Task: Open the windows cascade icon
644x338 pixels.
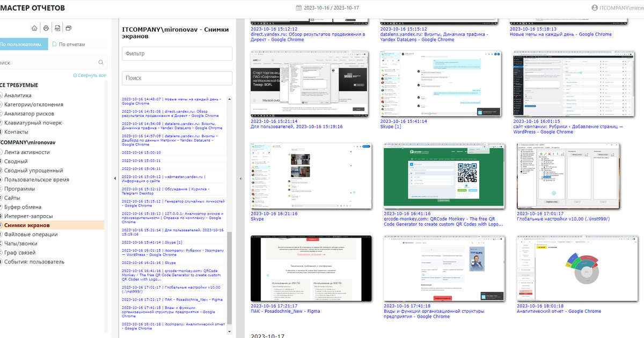Action: click(x=68, y=28)
